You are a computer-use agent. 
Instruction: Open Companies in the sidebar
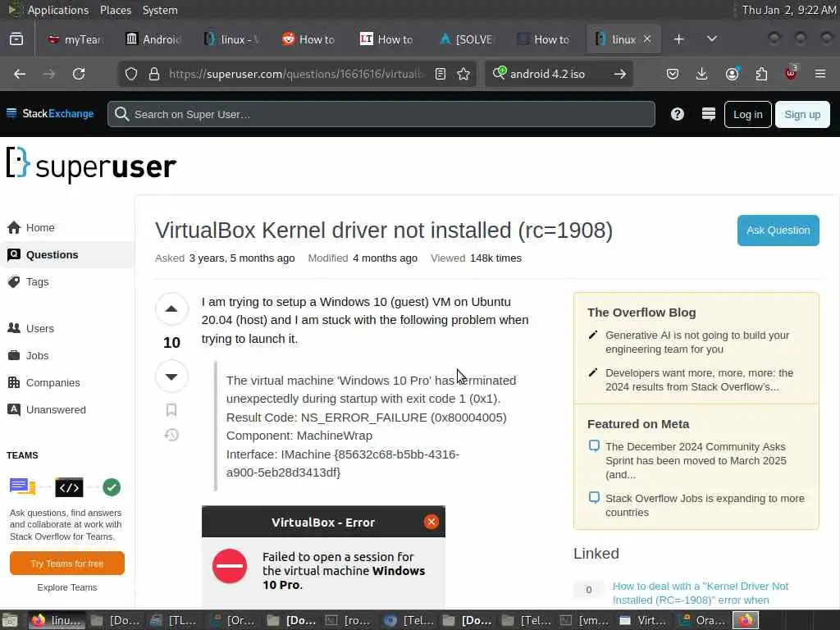pos(67,382)
